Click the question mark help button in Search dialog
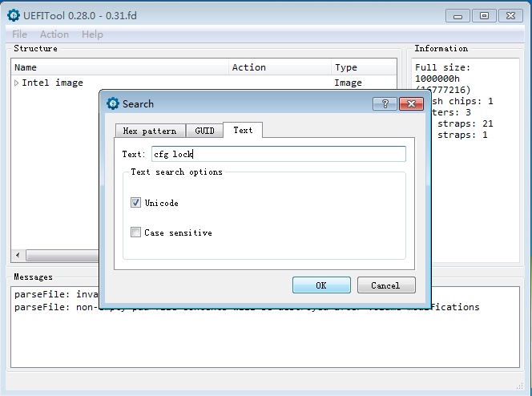 pyautogui.click(x=385, y=104)
